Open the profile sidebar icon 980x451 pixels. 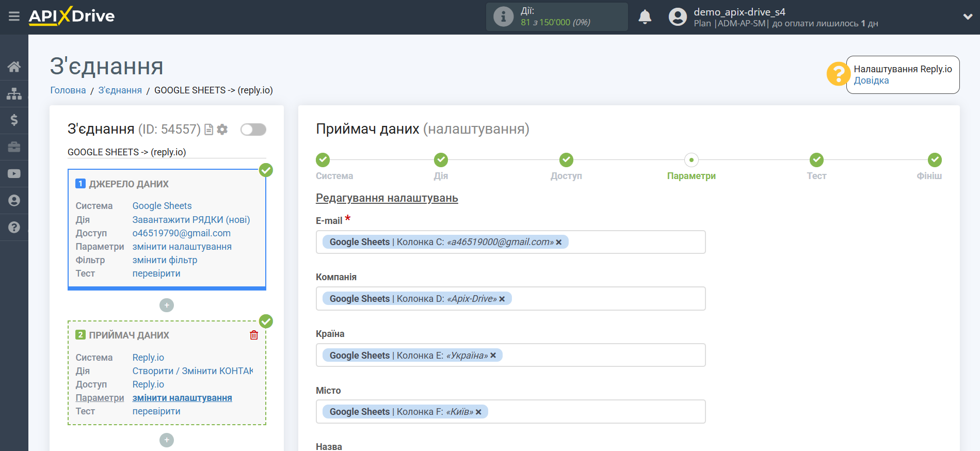pyautogui.click(x=14, y=201)
